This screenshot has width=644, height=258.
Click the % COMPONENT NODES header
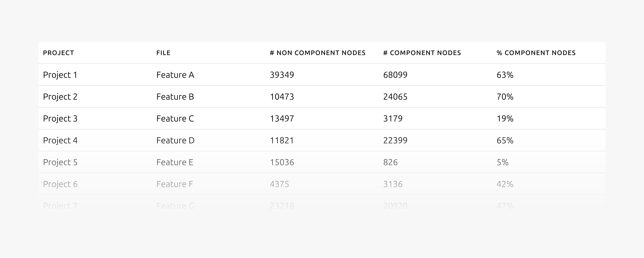(x=536, y=53)
